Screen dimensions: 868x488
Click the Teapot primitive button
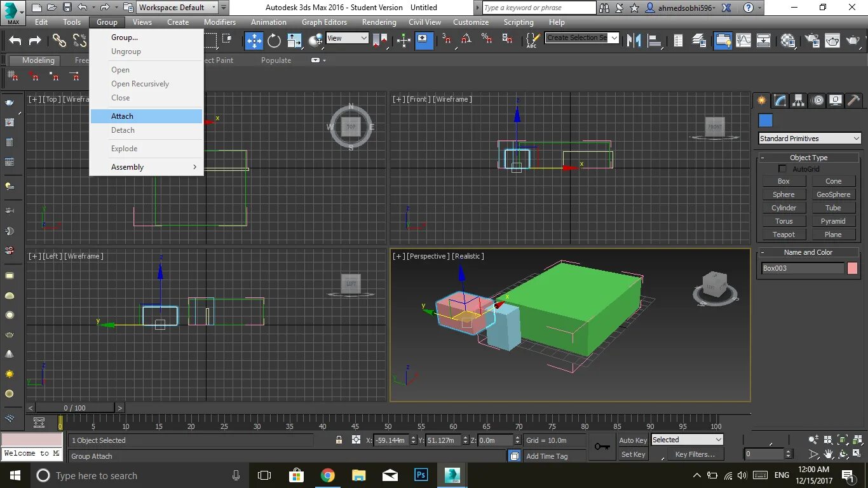click(783, 234)
